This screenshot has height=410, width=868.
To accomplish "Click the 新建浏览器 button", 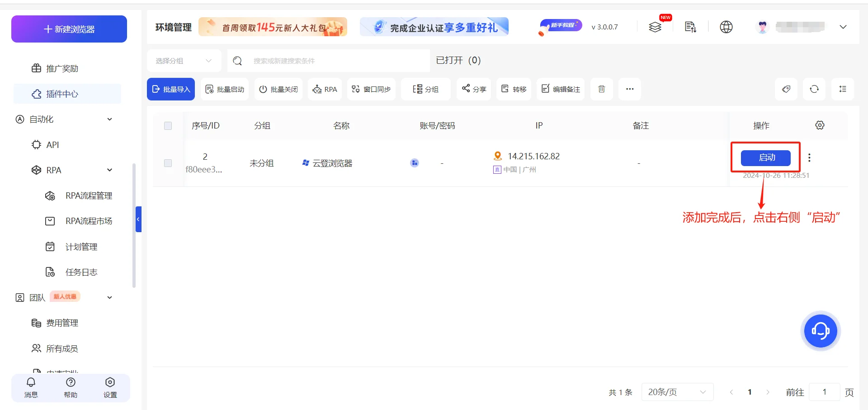I will [69, 29].
